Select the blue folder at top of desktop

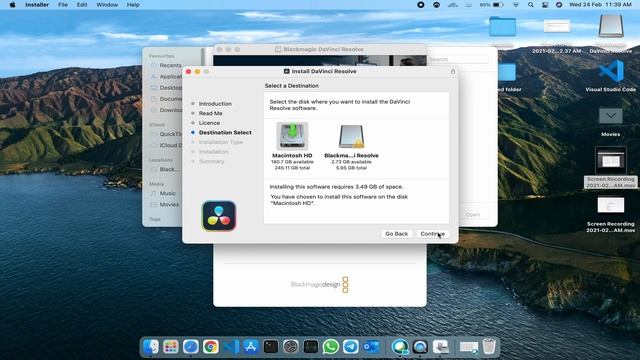click(x=502, y=27)
